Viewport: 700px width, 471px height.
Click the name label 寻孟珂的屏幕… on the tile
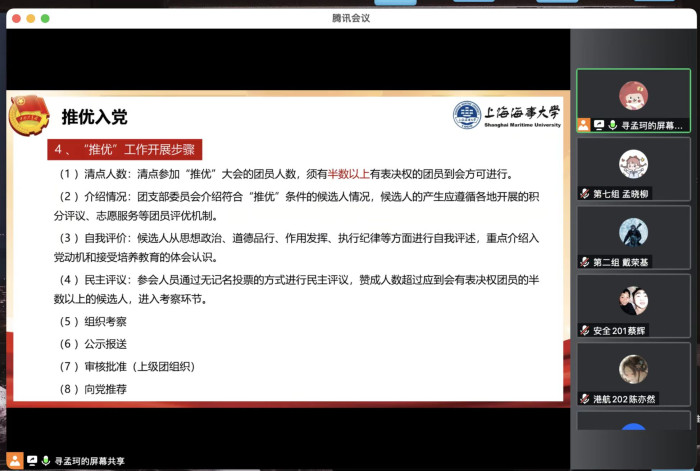(652, 126)
